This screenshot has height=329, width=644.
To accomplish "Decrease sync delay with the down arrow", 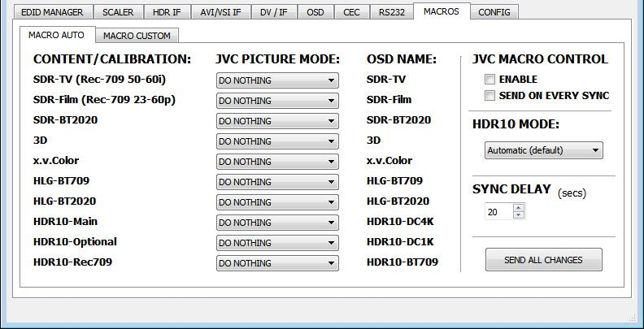I will 518,215.
